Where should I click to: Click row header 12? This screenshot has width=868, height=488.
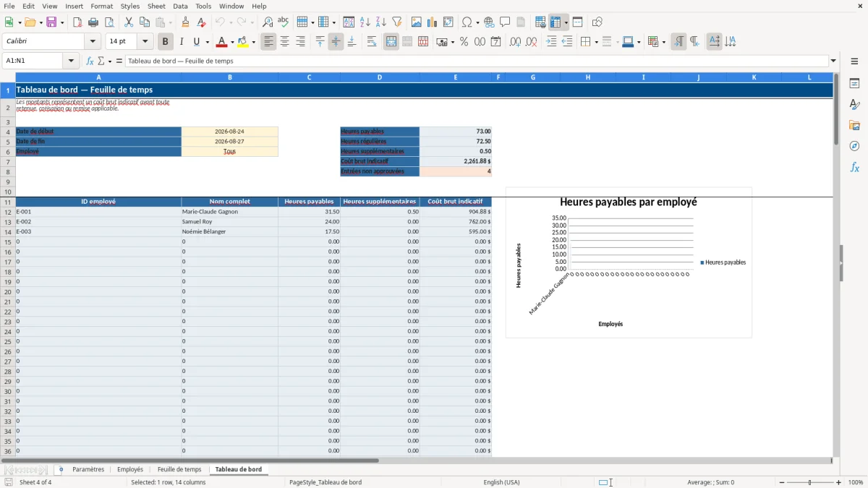(7, 212)
